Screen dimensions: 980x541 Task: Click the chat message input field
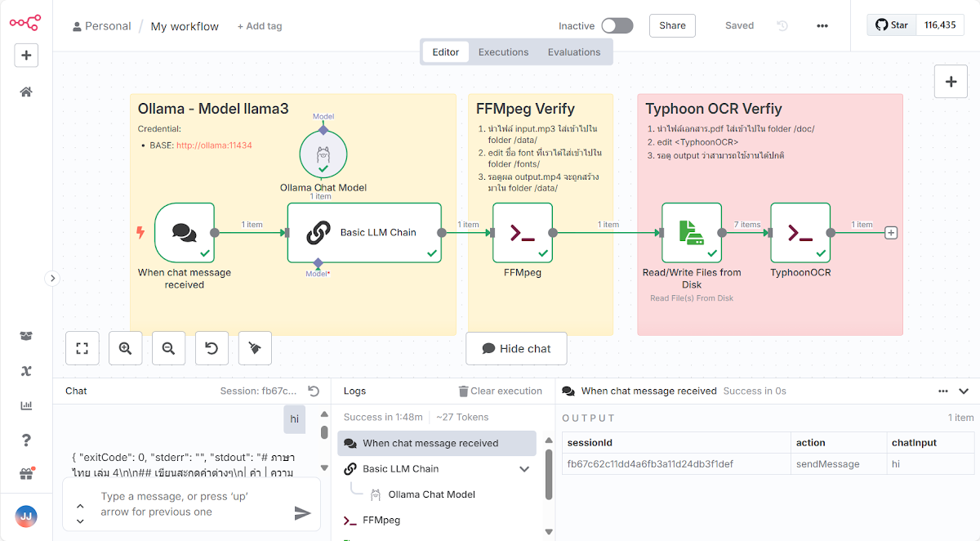pyautogui.click(x=189, y=505)
